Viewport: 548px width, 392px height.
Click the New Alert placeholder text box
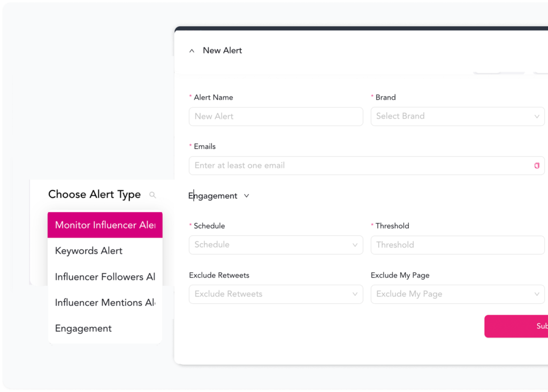(276, 116)
